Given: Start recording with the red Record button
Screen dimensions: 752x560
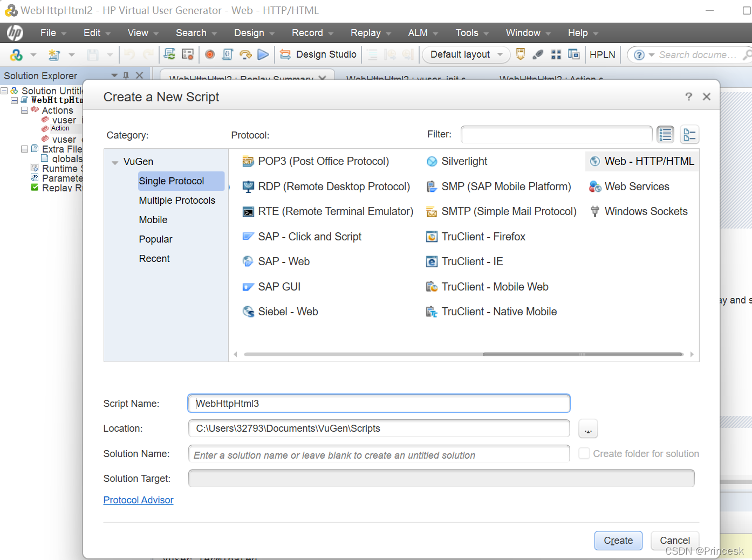Looking at the screenshot, I should click(210, 54).
